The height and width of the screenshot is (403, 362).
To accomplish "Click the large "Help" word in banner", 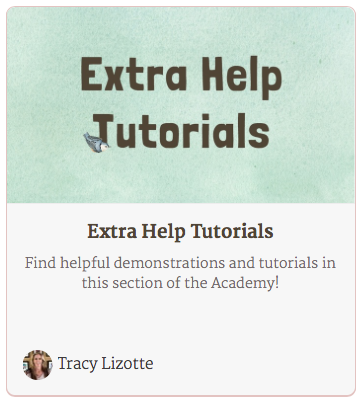I will 243,78.
